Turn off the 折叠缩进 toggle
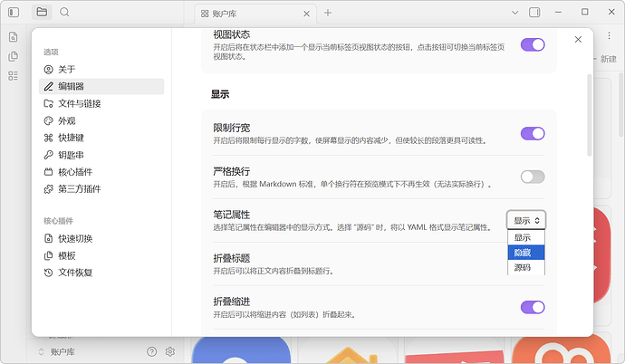625x364 pixels. 533,307
